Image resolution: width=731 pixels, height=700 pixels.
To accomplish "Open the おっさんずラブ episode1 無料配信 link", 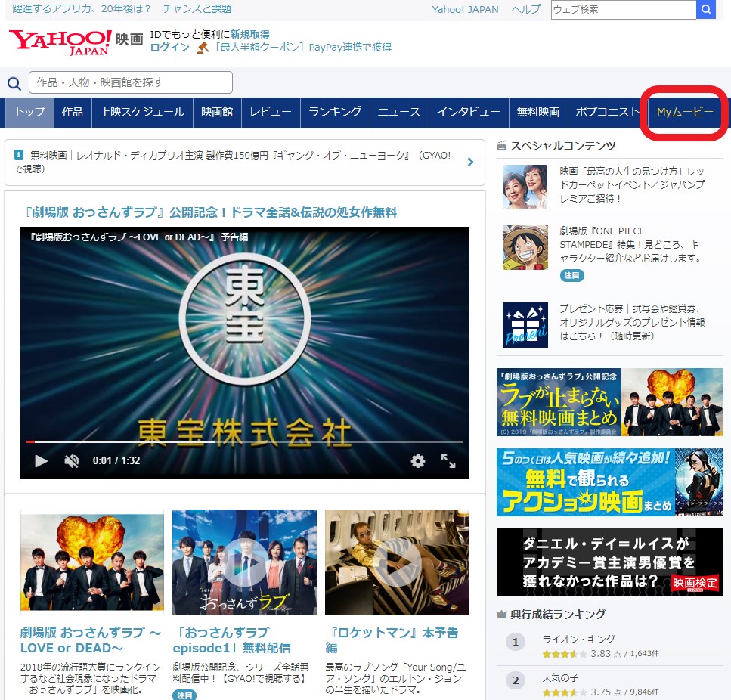I will pyautogui.click(x=232, y=640).
